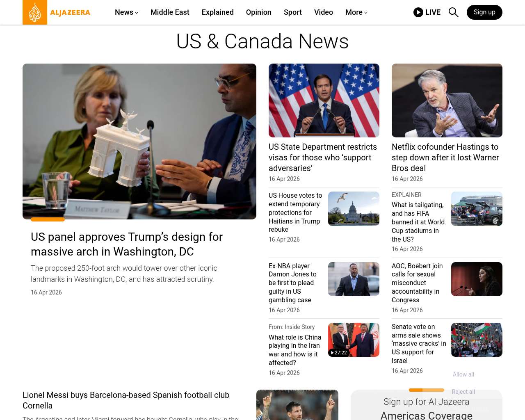This screenshot has height=420, width=525.
Task: Open the Netflix cofounder Hastings photo
Action: tap(447, 100)
